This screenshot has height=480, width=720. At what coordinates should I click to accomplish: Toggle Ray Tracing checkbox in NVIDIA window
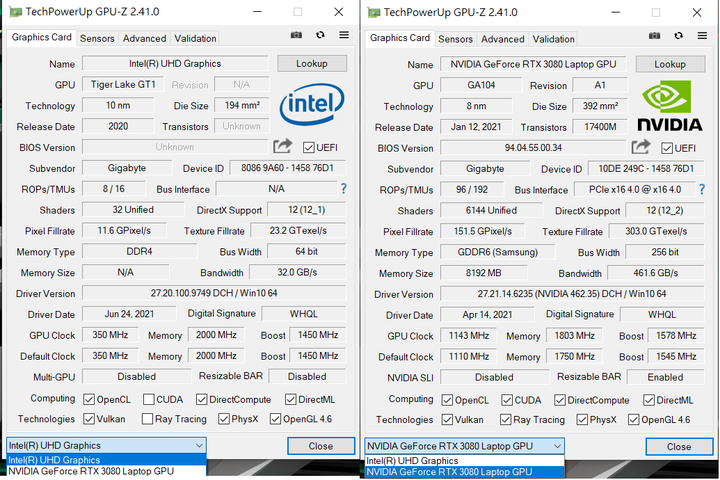point(506,420)
